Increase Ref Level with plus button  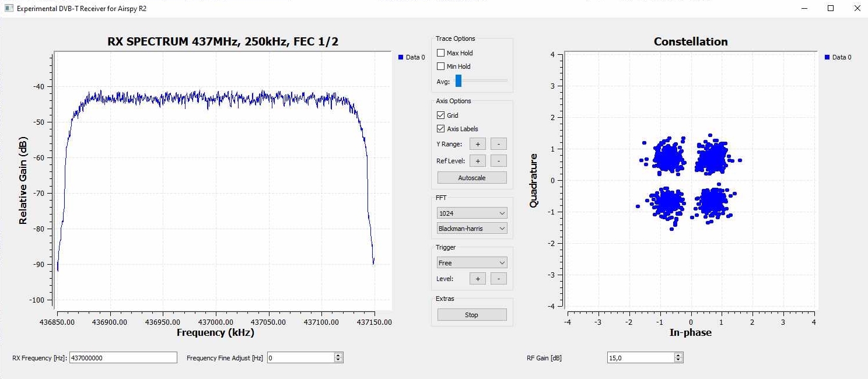[477, 161]
